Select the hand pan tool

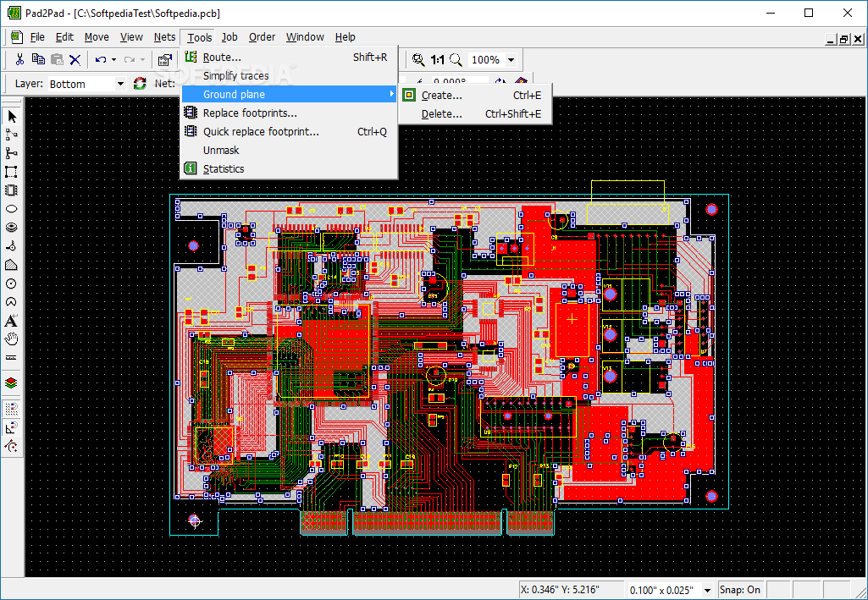[x=11, y=339]
